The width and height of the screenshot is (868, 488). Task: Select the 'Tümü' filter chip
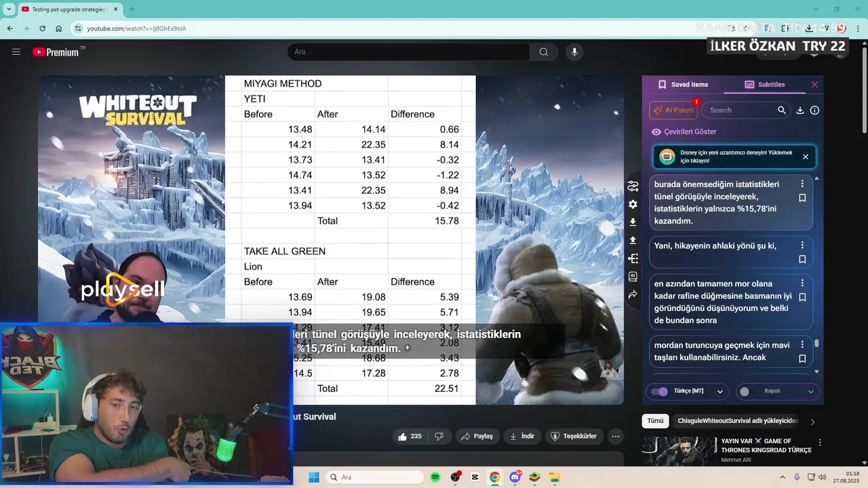pyautogui.click(x=655, y=421)
